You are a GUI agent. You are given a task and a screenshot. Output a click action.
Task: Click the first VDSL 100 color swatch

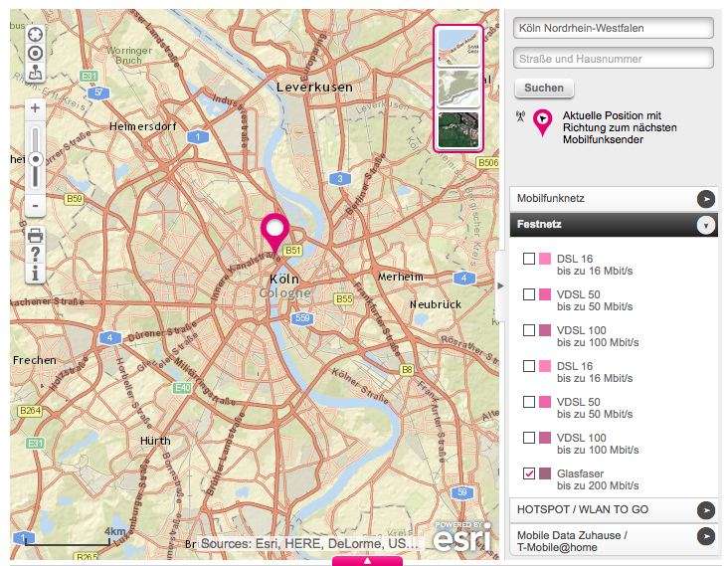pos(545,330)
